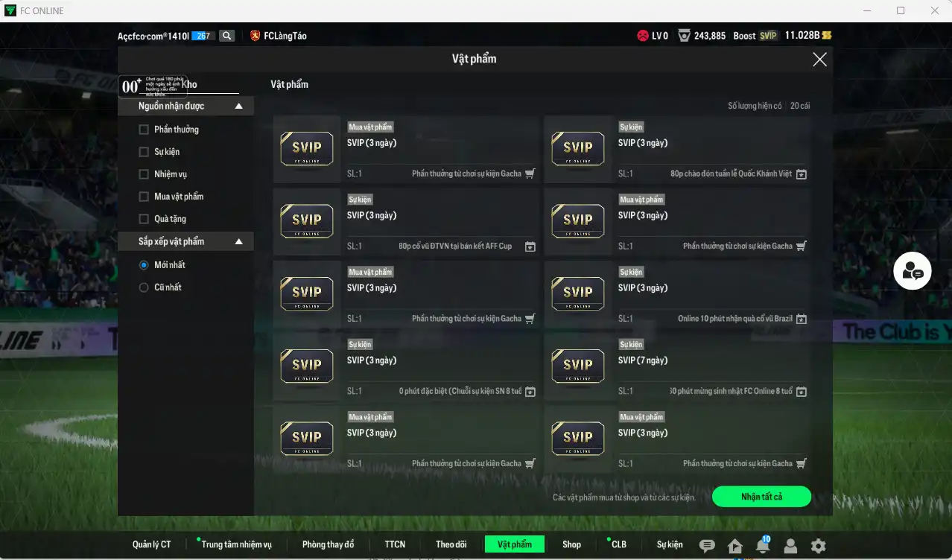Toggle the Mua vật phẩm filter checkbox
Screen dimensions: 952x560
pos(144,197)
